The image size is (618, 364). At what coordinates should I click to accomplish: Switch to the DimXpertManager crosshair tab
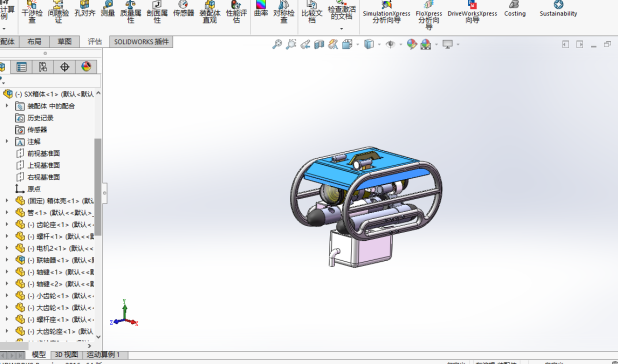click(64, 67)
